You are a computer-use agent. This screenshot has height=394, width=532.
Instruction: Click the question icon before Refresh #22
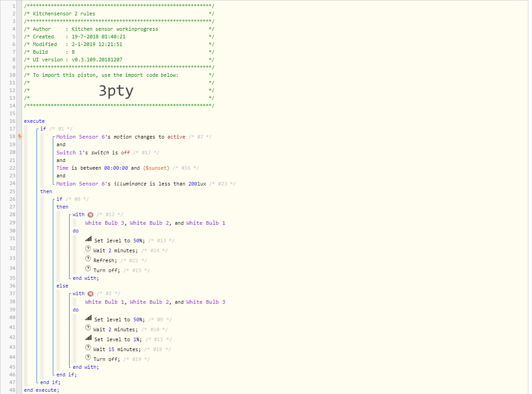pyautogui.click(x=88, y=259)
